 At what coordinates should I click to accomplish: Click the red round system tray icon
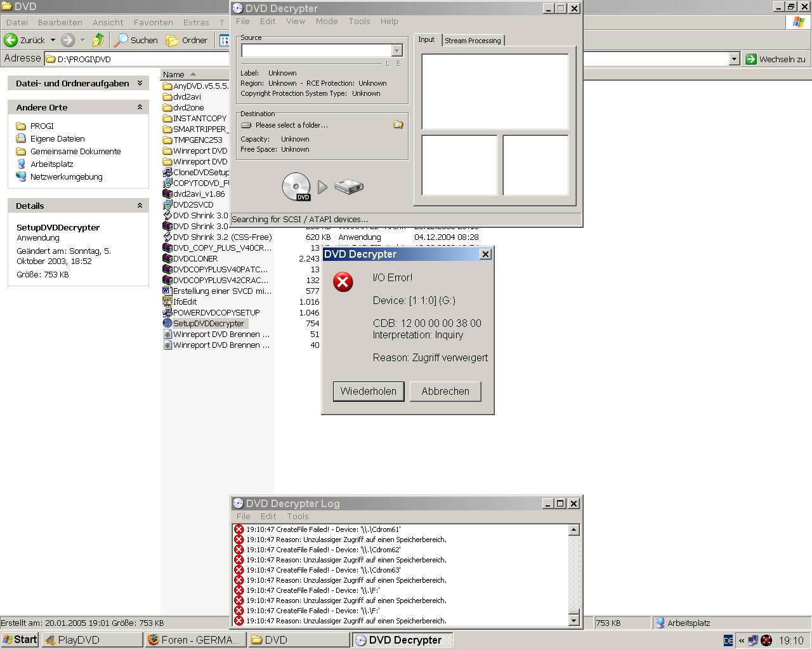(766, 640)
